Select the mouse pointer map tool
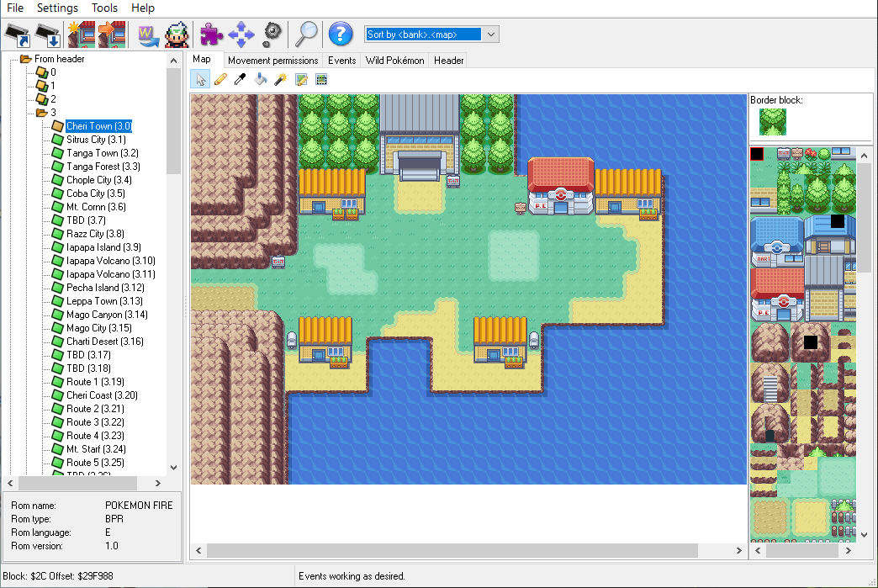The width and height of the screenshot is (878, 588). [200, 80]
